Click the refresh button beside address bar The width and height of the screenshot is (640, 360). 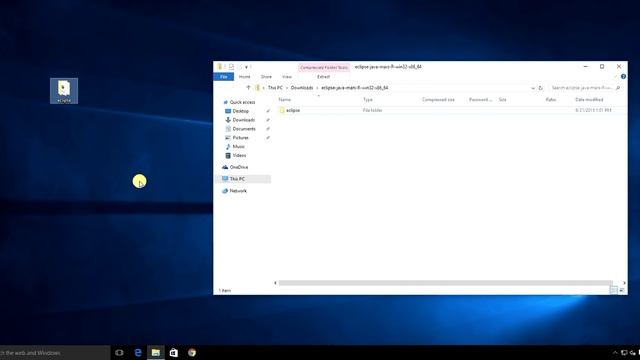[x=540, y=88]
